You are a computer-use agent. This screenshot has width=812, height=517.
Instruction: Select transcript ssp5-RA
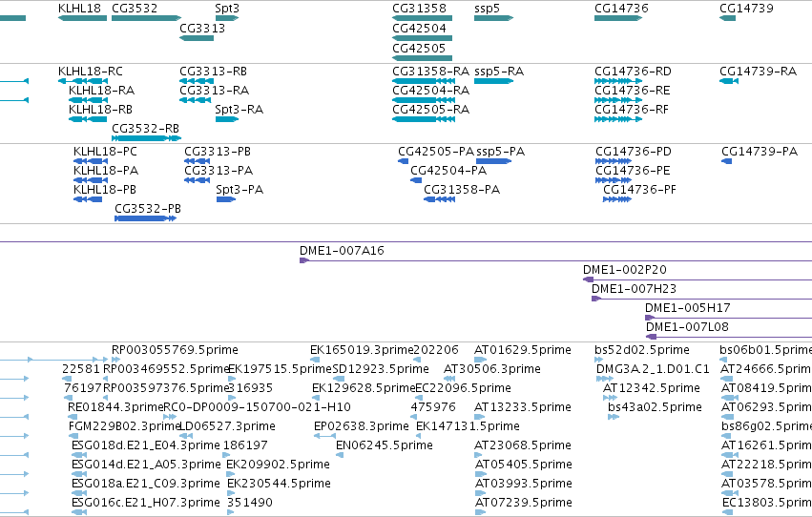[493, 81]
